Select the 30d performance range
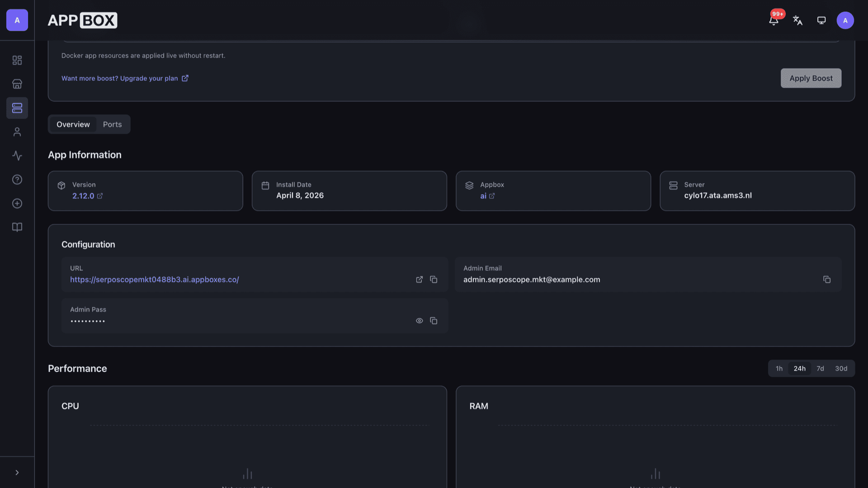The height and width of the screenshot is (488, 868). click(x=841, y=369)
